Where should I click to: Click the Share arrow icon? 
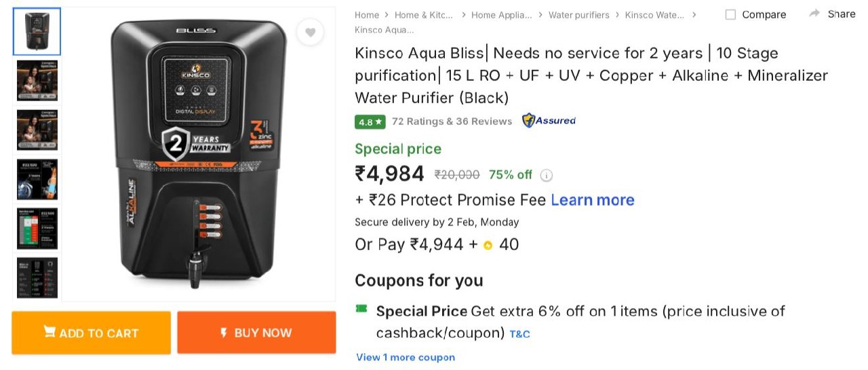coord(814,14)
